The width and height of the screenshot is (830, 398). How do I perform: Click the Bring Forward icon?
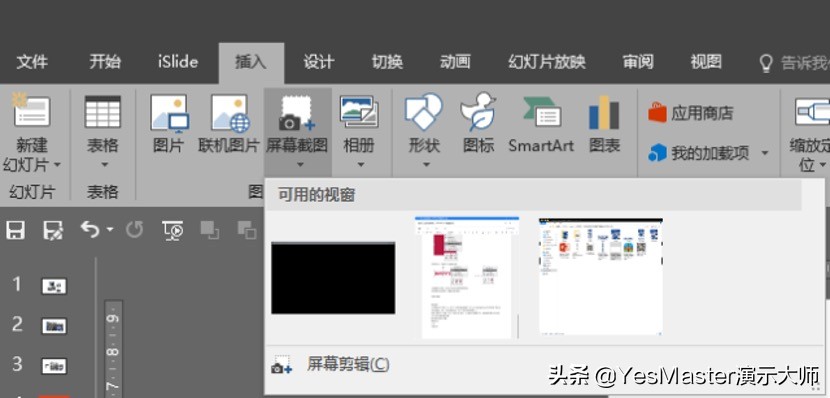click(210, 230)
